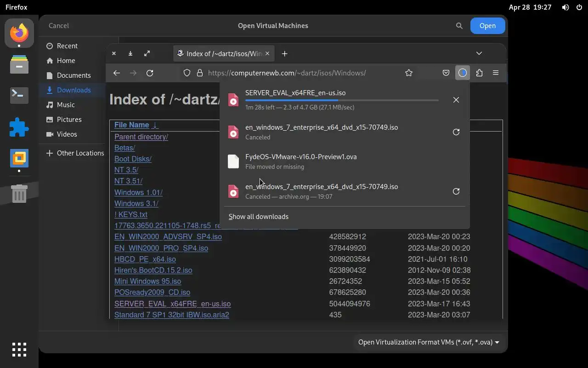
Task: Download Hiren's.BootCD.15.2.iso
Action: point(153,270)
